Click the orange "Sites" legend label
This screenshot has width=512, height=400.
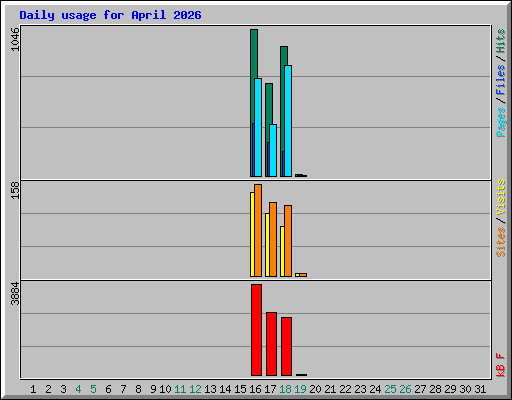[500, 242]
